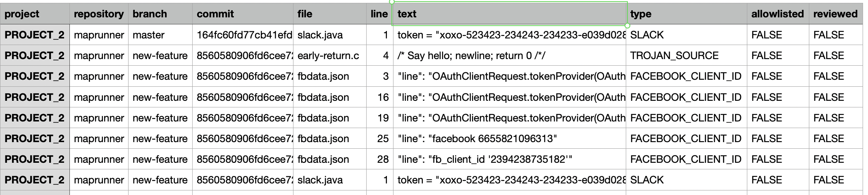Select the 'repository' column header
Image resolution: width=868 pixels, height=195 pixels.
99,14
